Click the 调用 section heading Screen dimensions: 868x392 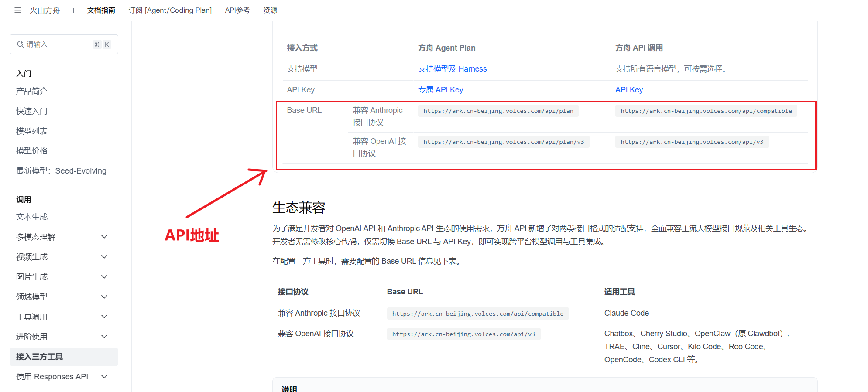[24, 200]
